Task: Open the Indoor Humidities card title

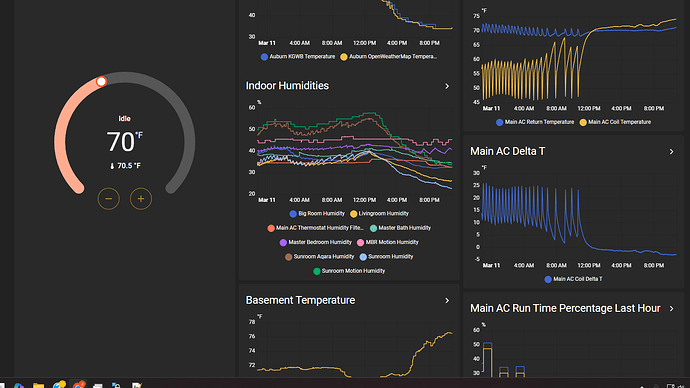Action: pyautogui.click(x=287, y=86)
